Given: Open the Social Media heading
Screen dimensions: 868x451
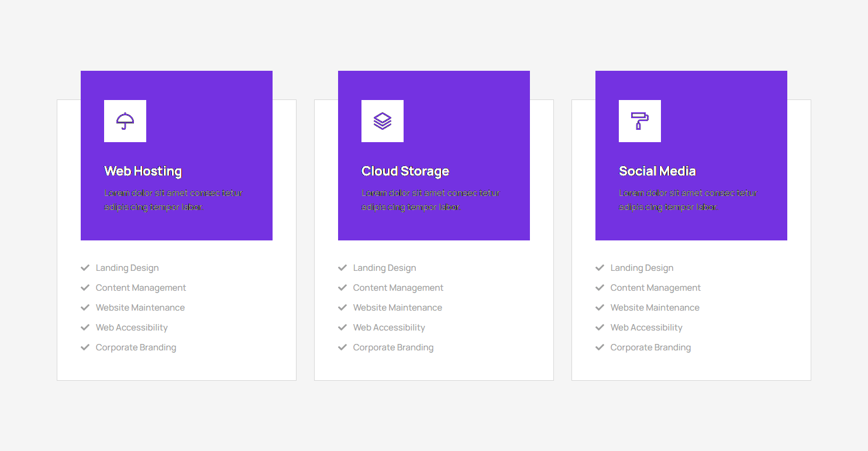Looking at the screenshot, I should [x=657, y=171].
